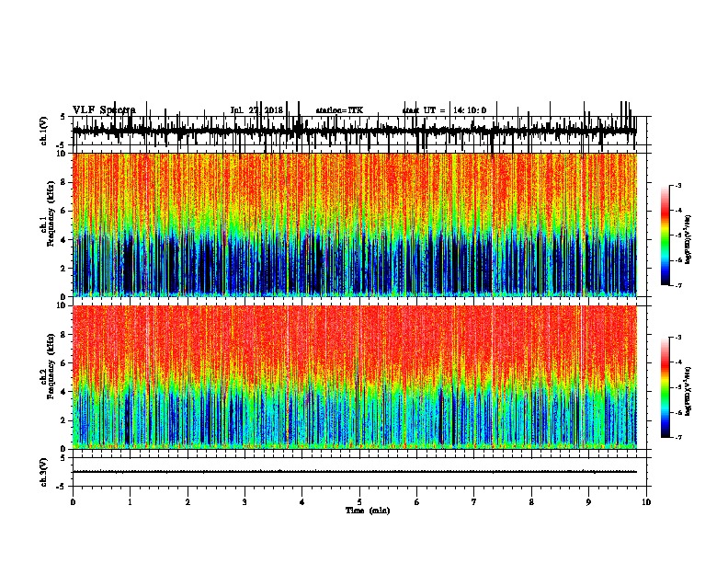Click the ch.2 spectrogram color bar

tap(665, 387)
